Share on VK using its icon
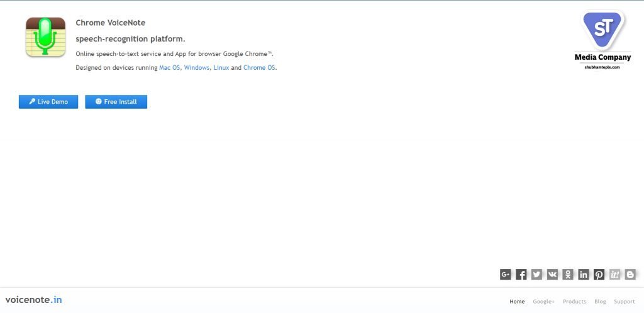The width and height of the screenshot is (644, 313). click(x=552, y=275)
